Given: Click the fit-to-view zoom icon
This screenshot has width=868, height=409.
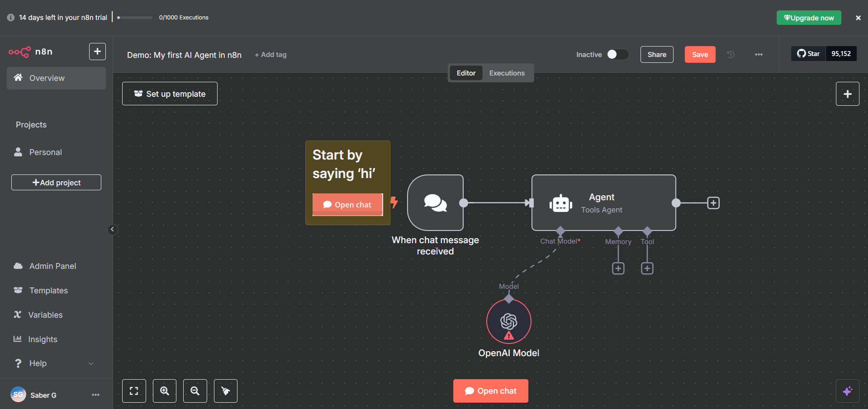Looking at the screenshot, I should tap(134, 391).
